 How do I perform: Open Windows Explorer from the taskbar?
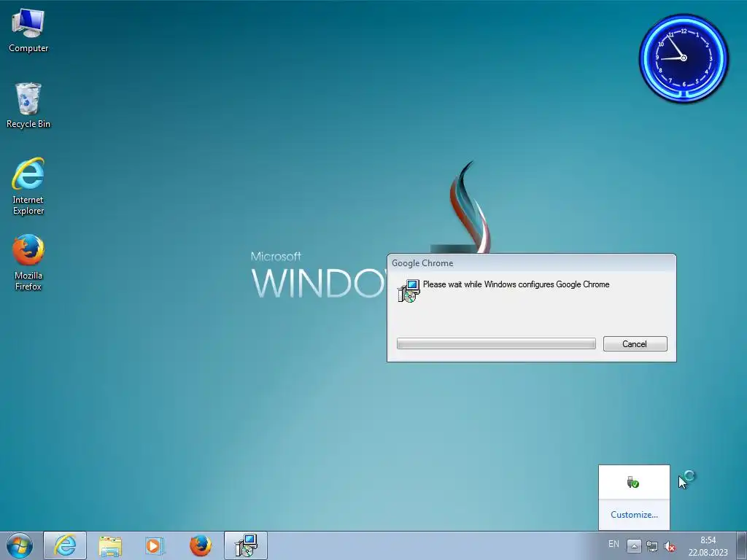pos(110,545)
